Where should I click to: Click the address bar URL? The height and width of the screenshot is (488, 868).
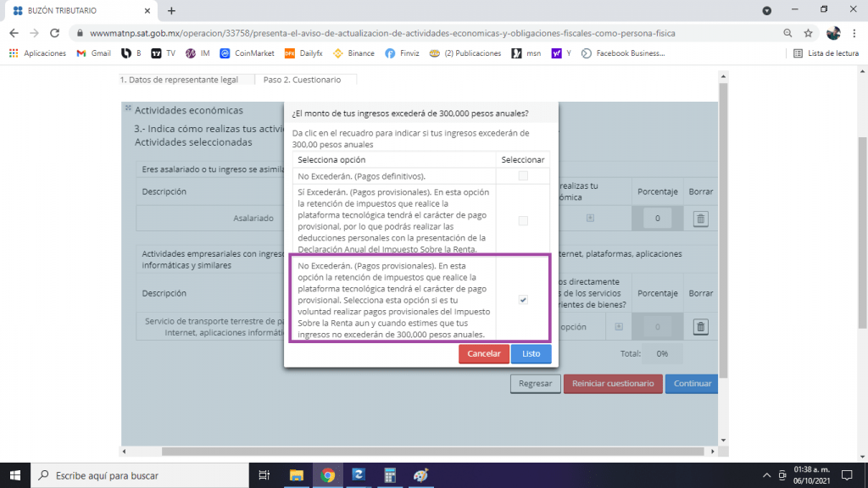point(382,33)
